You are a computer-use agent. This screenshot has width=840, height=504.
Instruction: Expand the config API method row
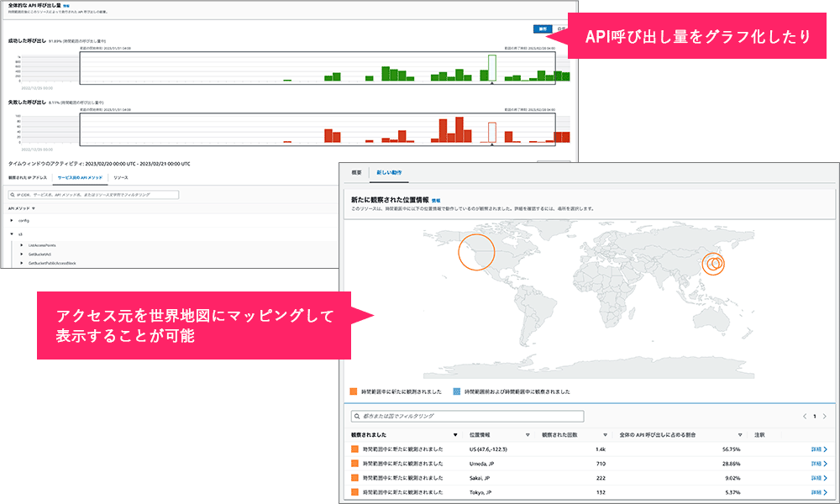pos(12,219)
